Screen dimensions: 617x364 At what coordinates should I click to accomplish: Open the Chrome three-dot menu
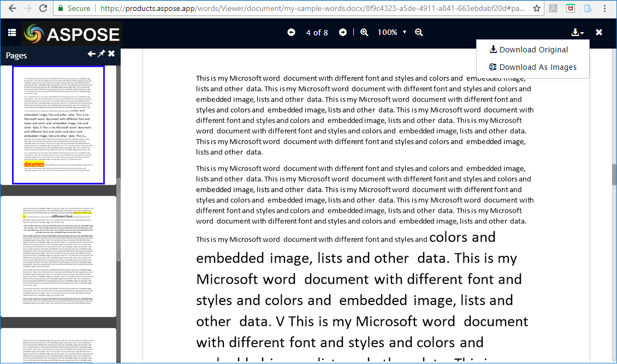605,8
